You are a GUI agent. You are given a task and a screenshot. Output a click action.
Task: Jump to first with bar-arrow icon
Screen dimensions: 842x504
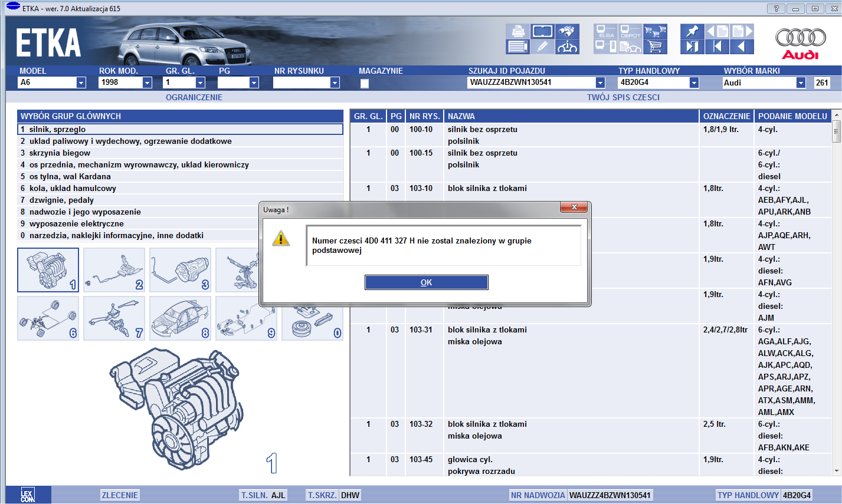click(717, 47)
